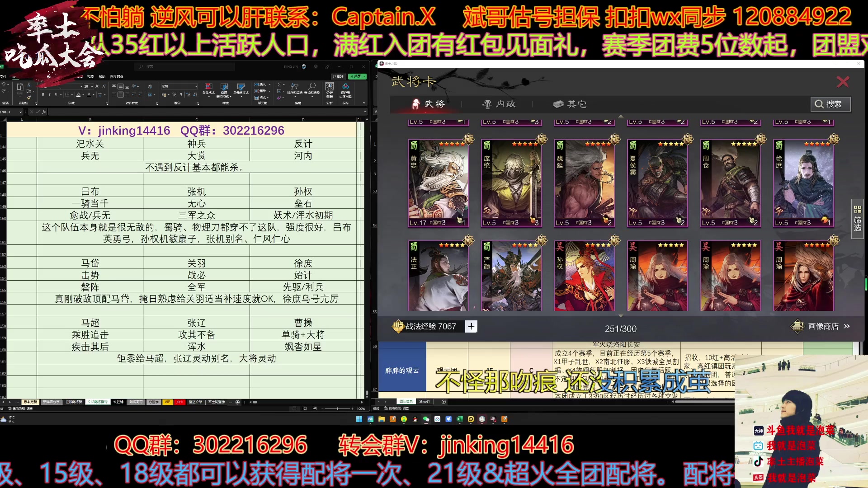Click the Cut scissors icon
This screenshot has width=868, height=488.
pos(29,84)
